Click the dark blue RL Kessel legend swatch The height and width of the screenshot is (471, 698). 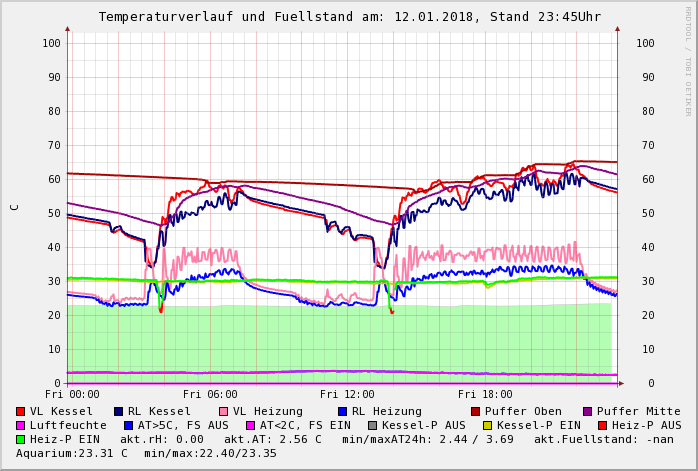118,412
